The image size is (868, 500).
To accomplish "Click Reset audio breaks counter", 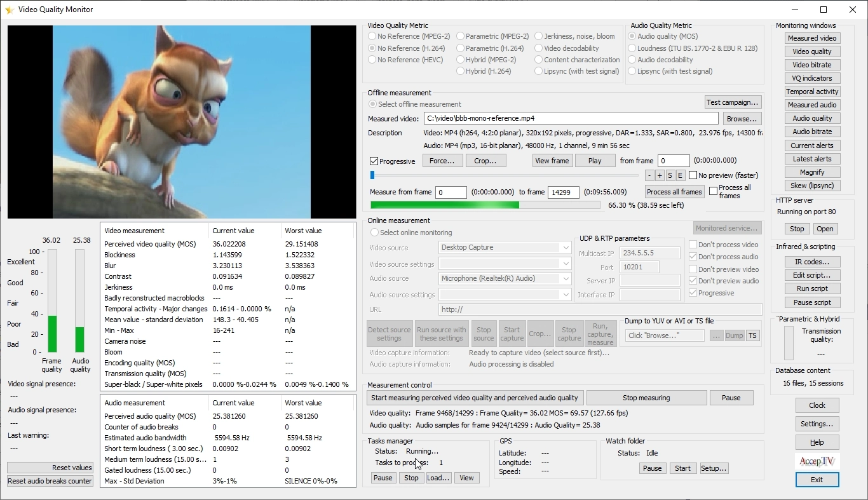I will [50, 481].
